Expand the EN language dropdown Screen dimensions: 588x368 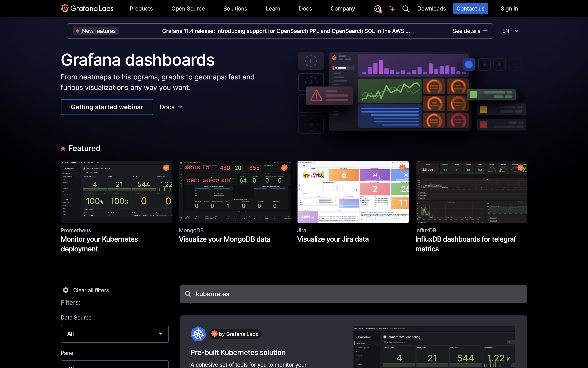click(510, 31)
